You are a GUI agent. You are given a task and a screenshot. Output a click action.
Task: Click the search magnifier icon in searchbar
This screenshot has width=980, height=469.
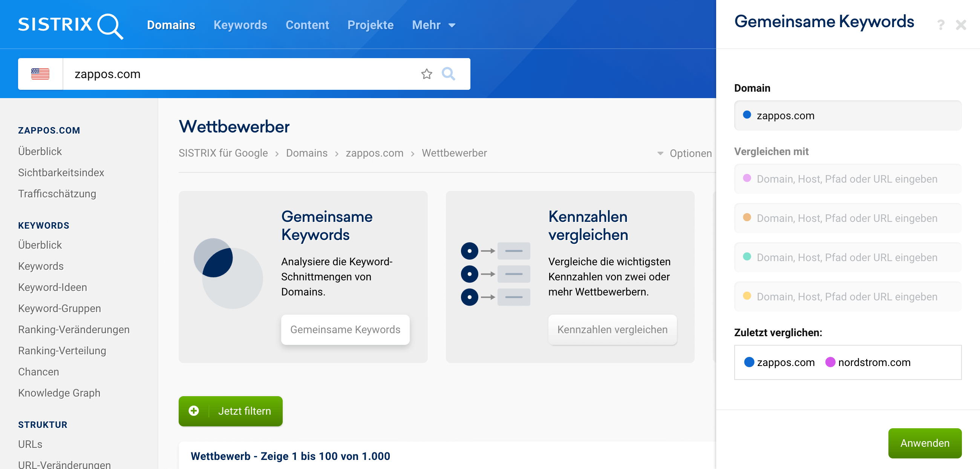coord(448,74)
